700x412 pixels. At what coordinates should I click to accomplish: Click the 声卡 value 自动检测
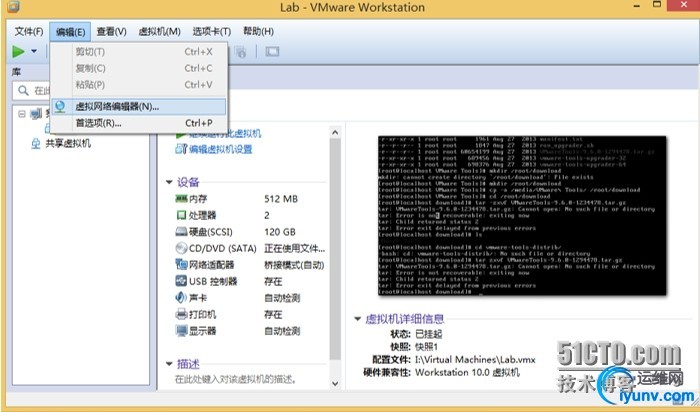coord(282,298)
